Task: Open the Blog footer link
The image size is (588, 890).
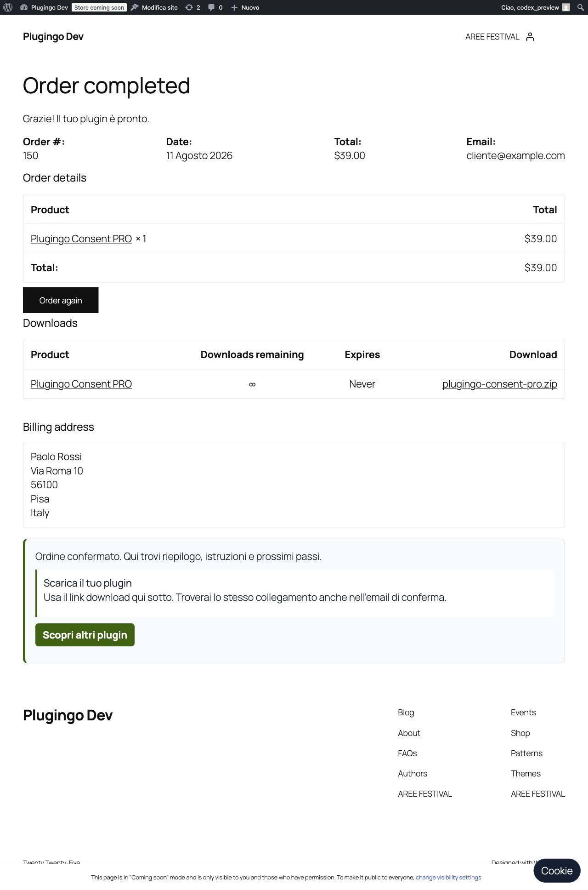Action: [406, 712]
